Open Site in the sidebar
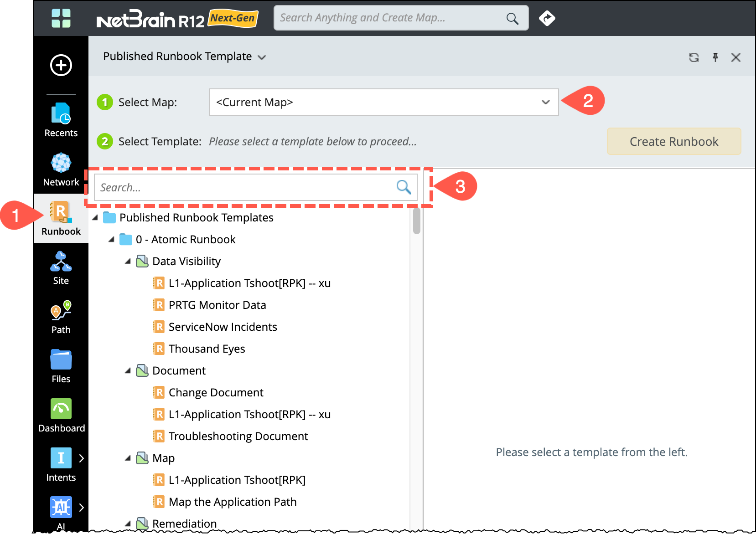 pos(61,268)
